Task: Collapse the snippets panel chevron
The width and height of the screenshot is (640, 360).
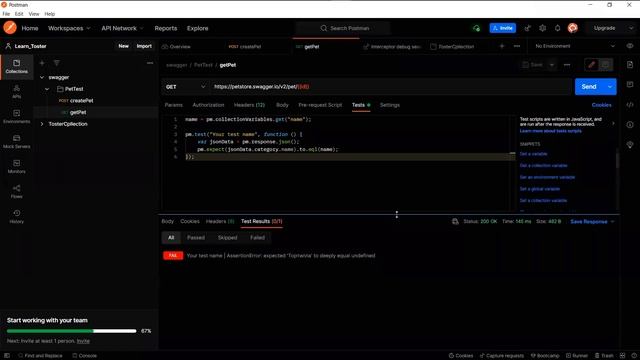Action: [613, 123]
